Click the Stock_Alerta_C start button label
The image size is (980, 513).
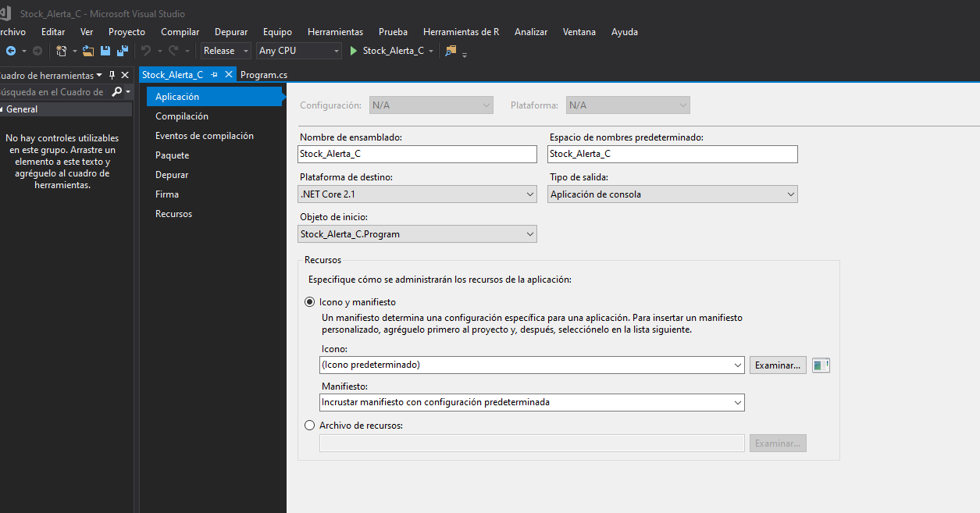pos(394,51)
